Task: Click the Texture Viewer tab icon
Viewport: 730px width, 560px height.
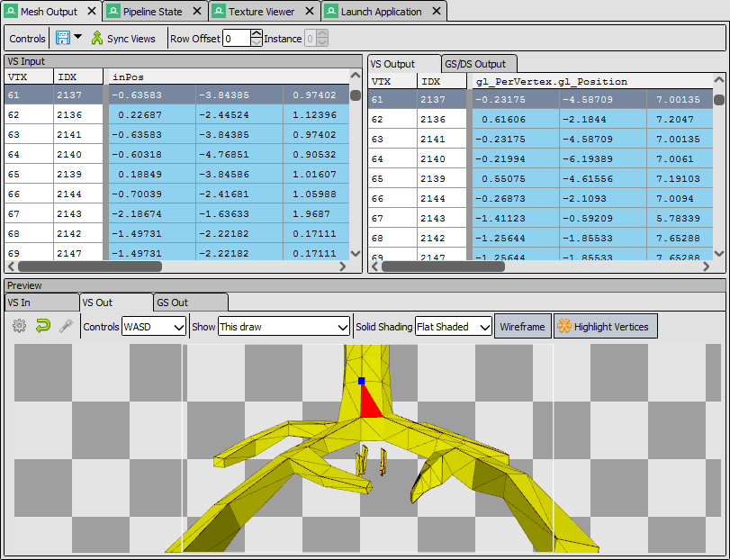Action: tap(219, 11)
